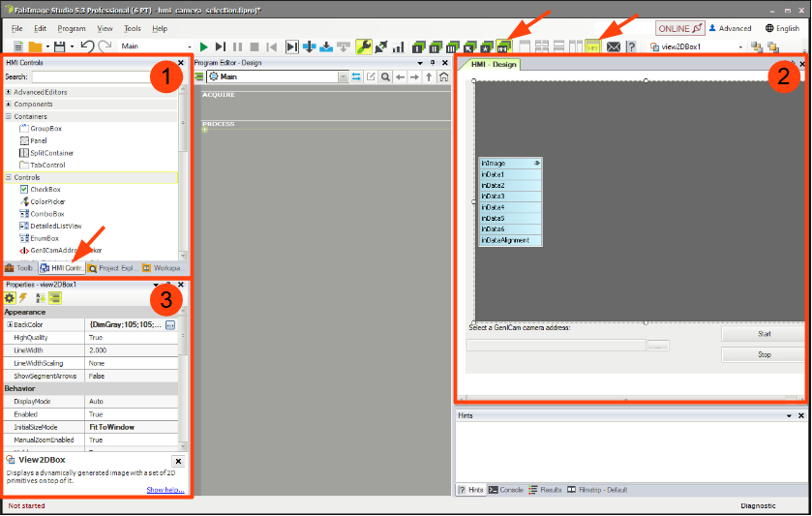The image size is (812, 516).
Task: Switch to Project Explorer tab
Action: click(x=113, y=268)
